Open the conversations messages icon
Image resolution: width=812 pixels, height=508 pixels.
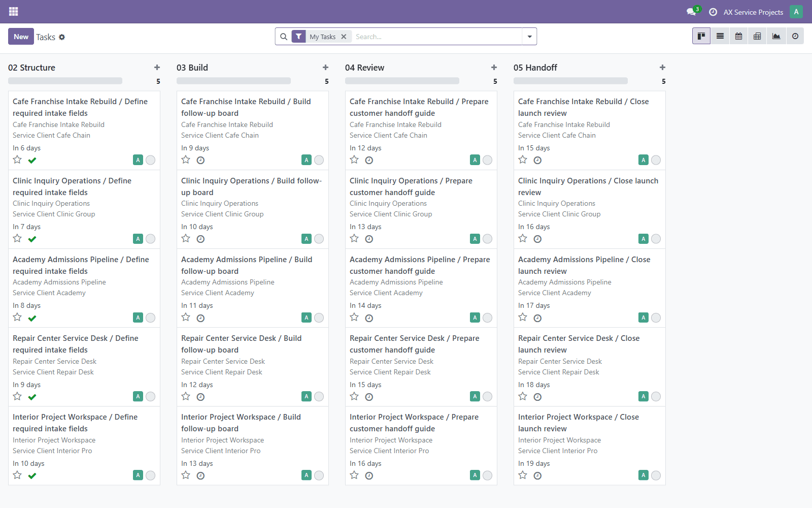click(x=691, y=12)
